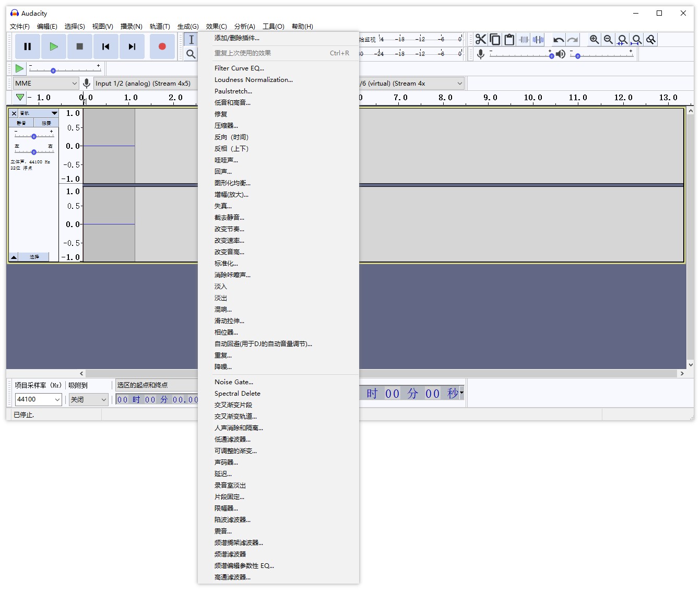Click the playback speed slider
The width and height of the screenshot is (700, 592).
click(65, 69)
